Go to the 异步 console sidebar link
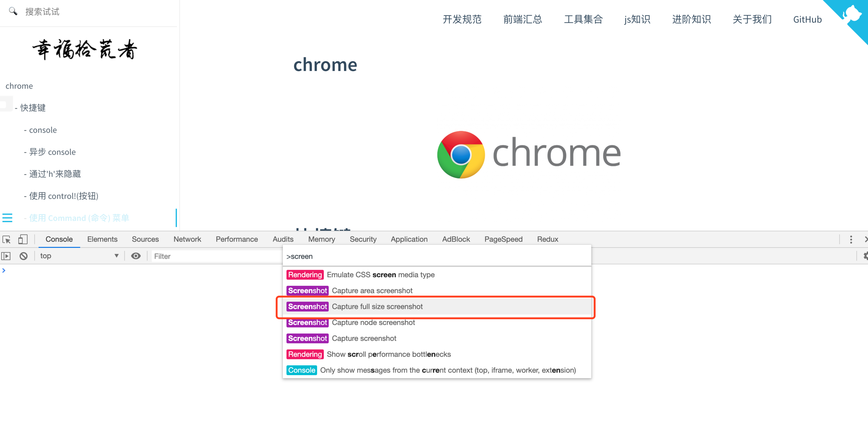 tap(52, 152)
